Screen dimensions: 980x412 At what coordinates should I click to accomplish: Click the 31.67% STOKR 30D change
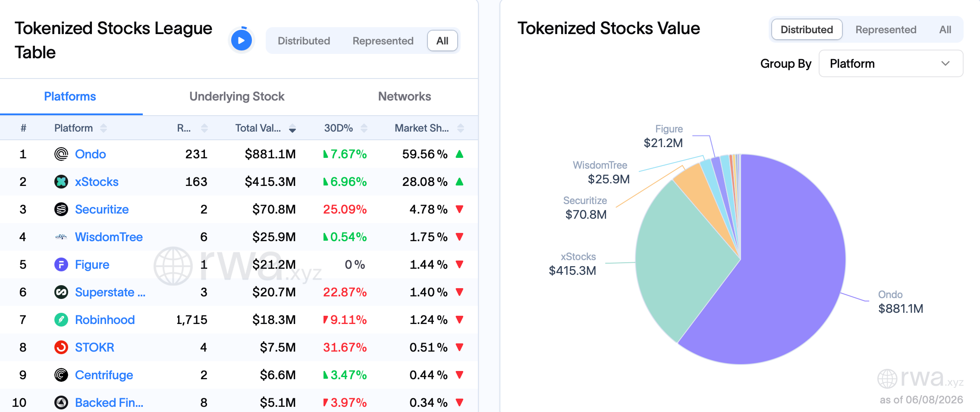(345, 347)
